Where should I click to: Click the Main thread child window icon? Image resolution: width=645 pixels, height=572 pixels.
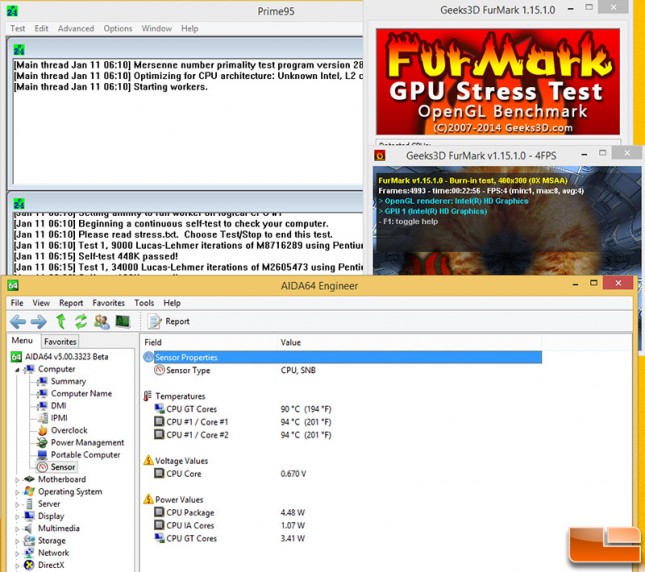(19, 50)
